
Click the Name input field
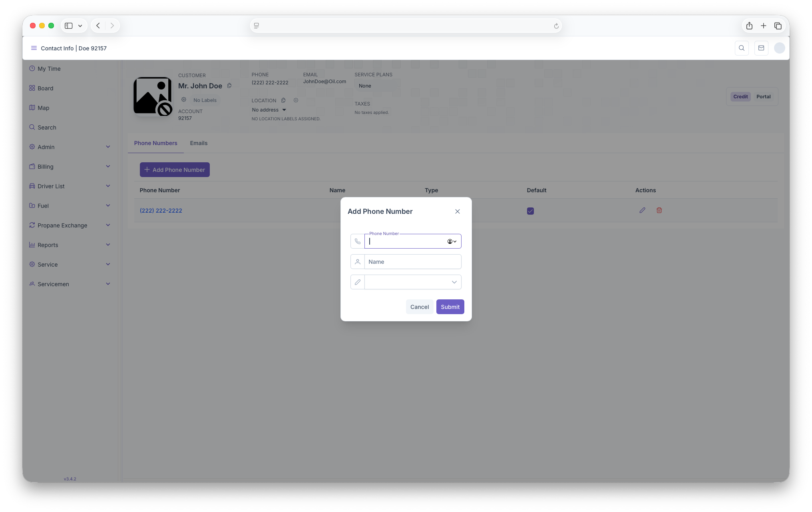pos(413,262)
